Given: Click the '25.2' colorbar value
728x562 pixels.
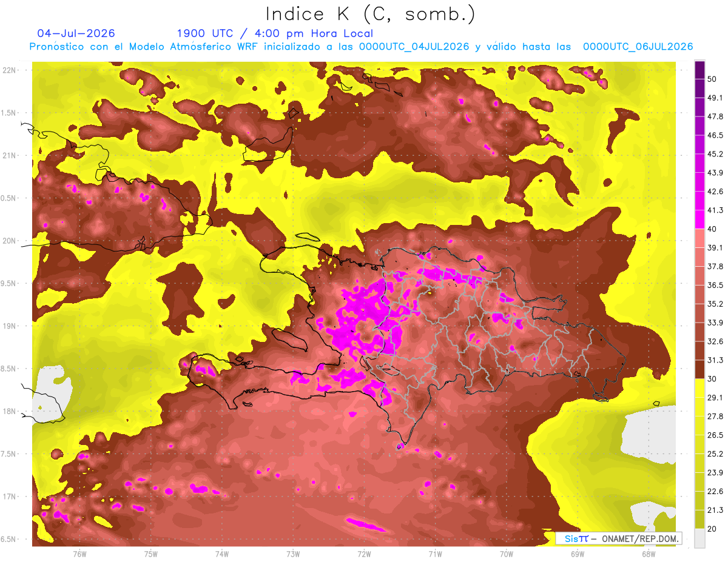Looking at the screenshot, I should tap(715, 453).
